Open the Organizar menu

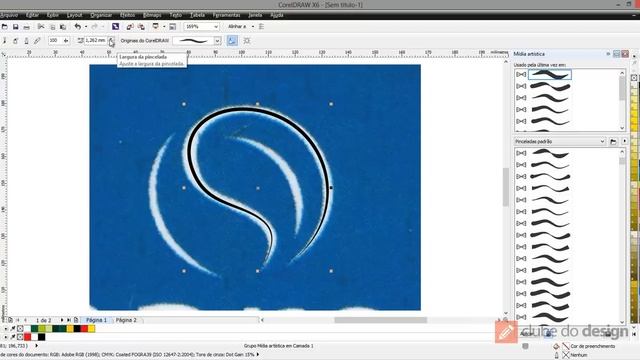pyautogui.click(x=101, y=15)
